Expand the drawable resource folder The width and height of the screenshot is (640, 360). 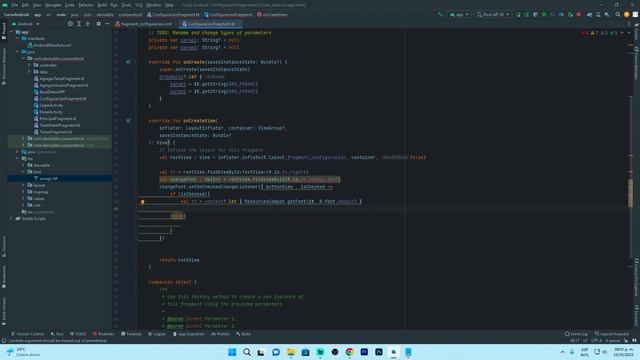coord(23,165)
